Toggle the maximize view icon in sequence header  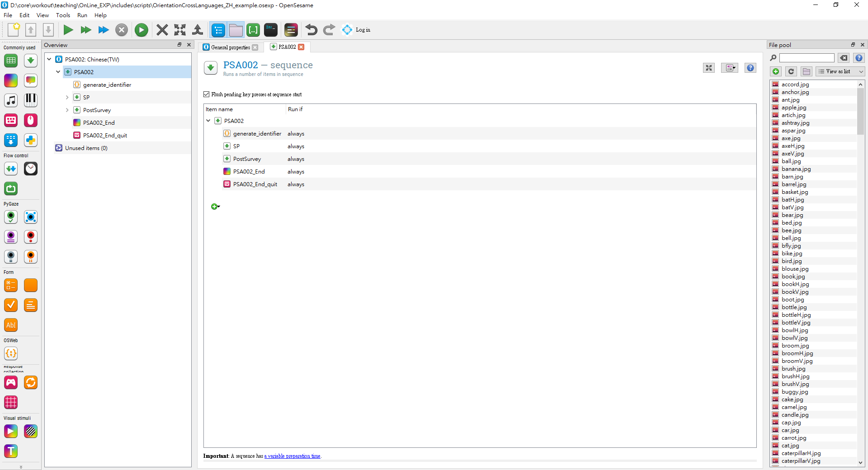[x=709, y=68]
